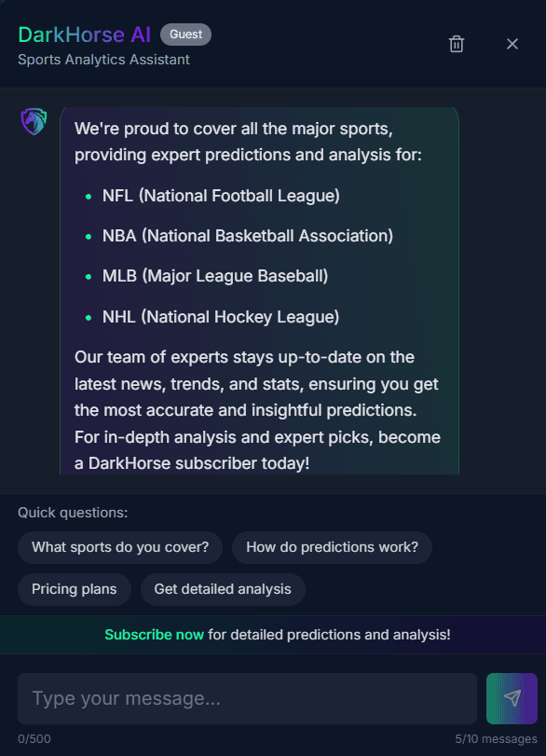Open the 'Subscribe now' link
The height and width of the screenshot is (756, 546).
tap(154, 634)
